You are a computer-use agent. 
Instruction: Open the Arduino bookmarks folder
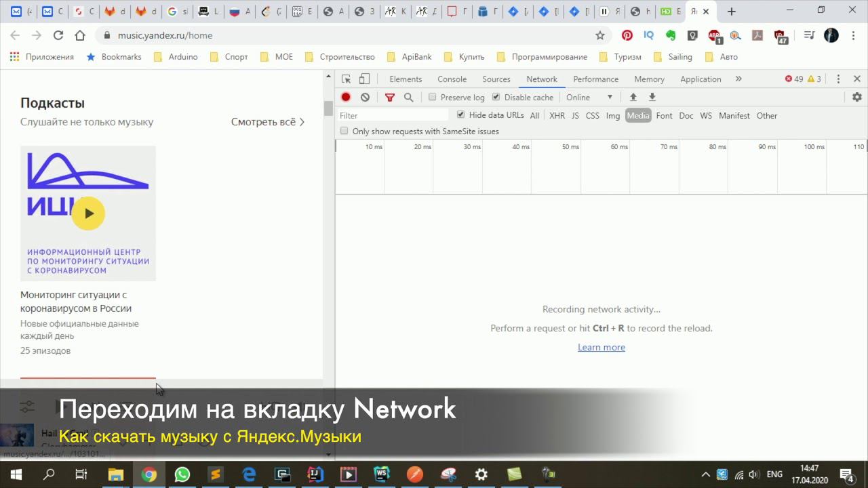[x=176, y=57]
